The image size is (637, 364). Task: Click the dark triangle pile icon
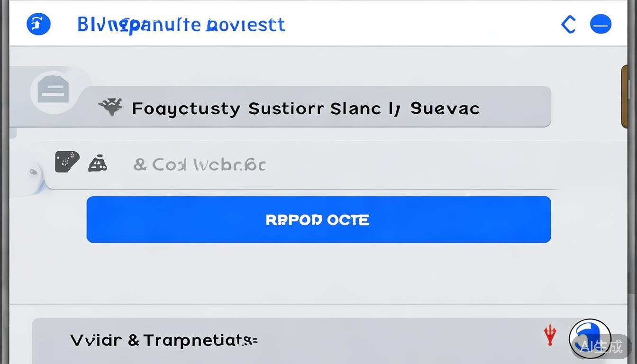click(x=98, y=164)
